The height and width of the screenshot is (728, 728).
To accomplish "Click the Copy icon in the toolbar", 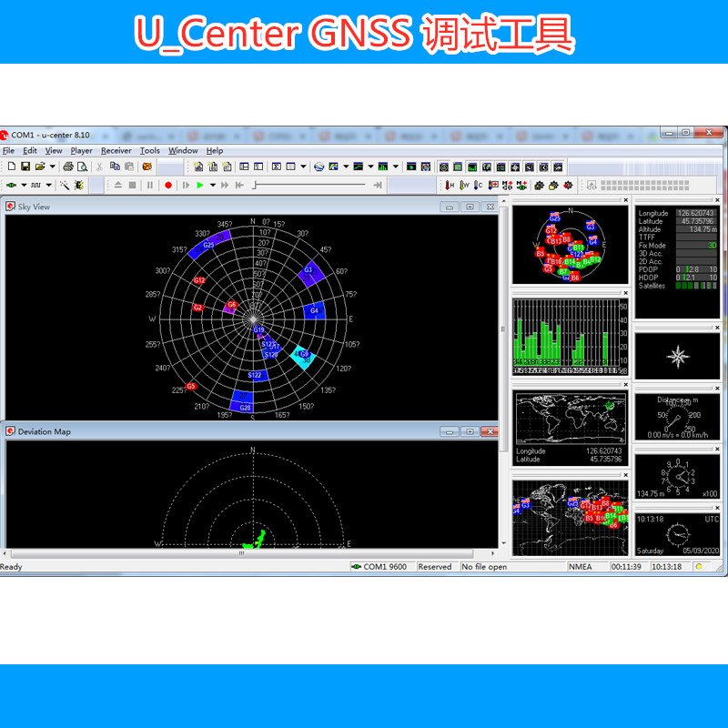I will point(115,167).
